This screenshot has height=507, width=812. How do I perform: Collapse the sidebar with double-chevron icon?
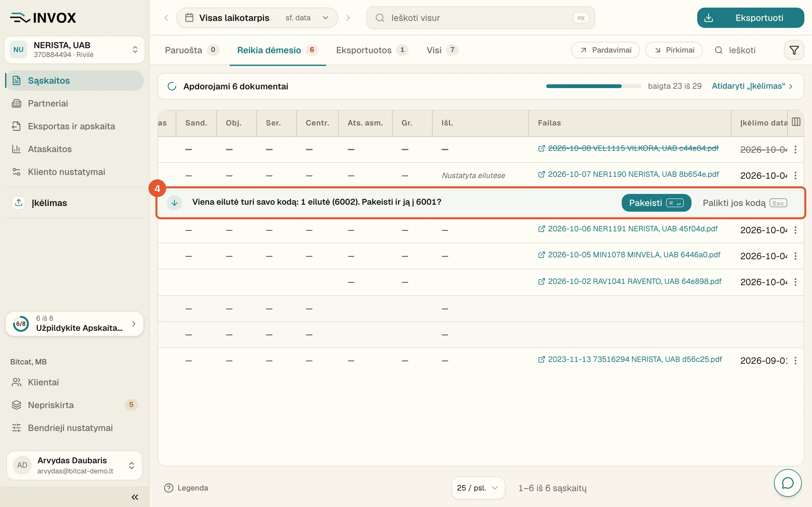[x=135, y=497]
